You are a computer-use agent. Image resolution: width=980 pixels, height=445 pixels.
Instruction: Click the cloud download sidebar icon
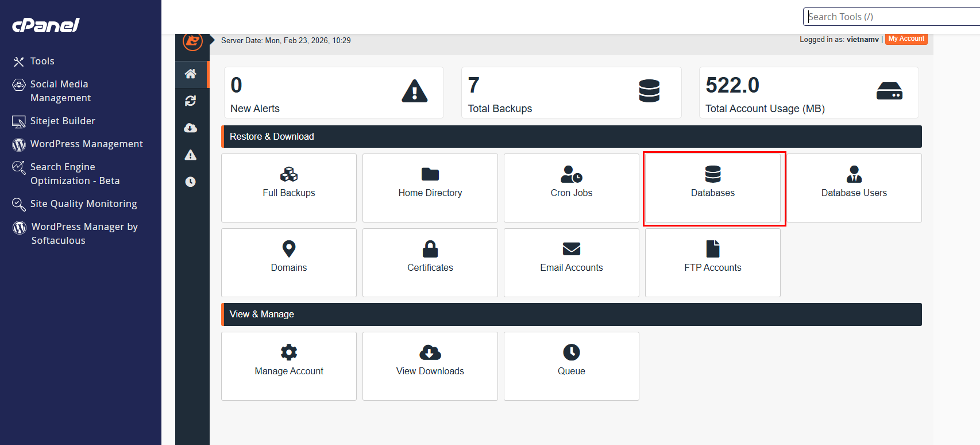point(191,128)
